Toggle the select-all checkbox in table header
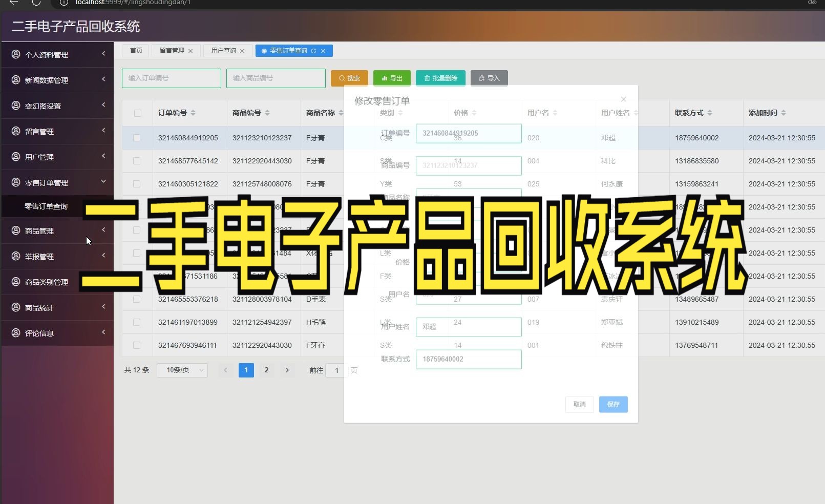Viewport: 825px width, 504px height. [x=137, y=113]
